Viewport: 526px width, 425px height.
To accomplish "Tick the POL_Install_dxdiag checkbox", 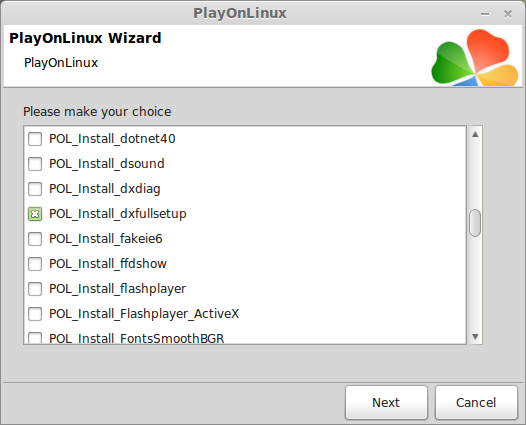I will (35, 189).
